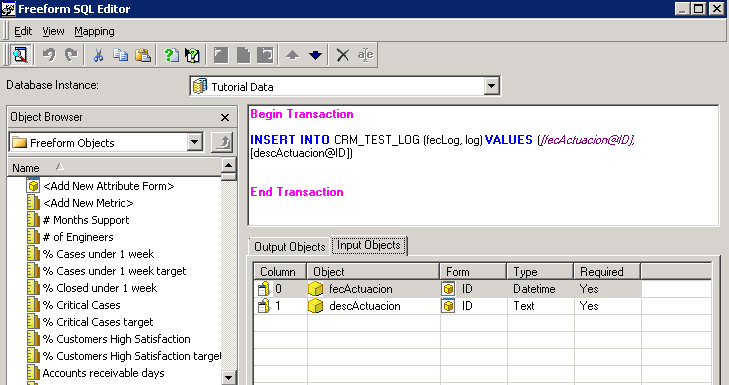Open the Database Instance dropdown
729x385 pixels.
pos(491,86)
